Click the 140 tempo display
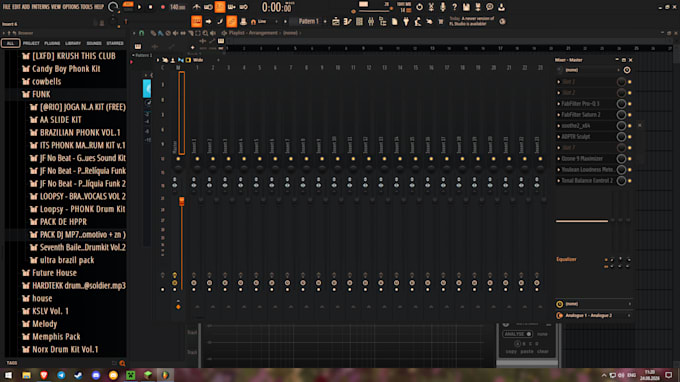The width and height of the screenshot is (680, 382). 178,7
